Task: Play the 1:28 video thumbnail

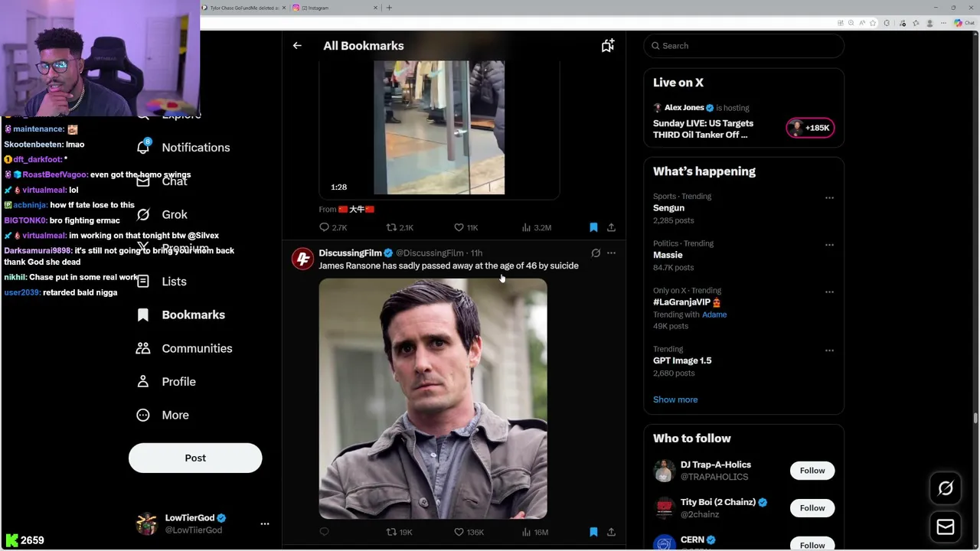Action: 439,128
